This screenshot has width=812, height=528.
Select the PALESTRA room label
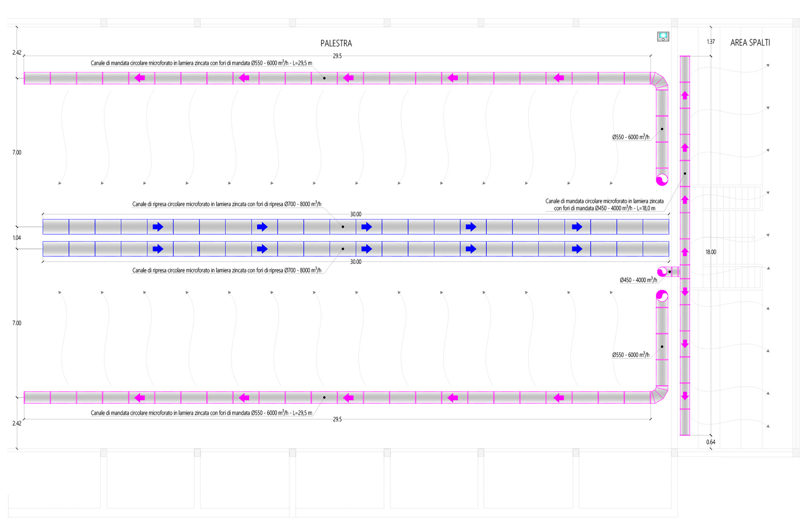[336, 43]
